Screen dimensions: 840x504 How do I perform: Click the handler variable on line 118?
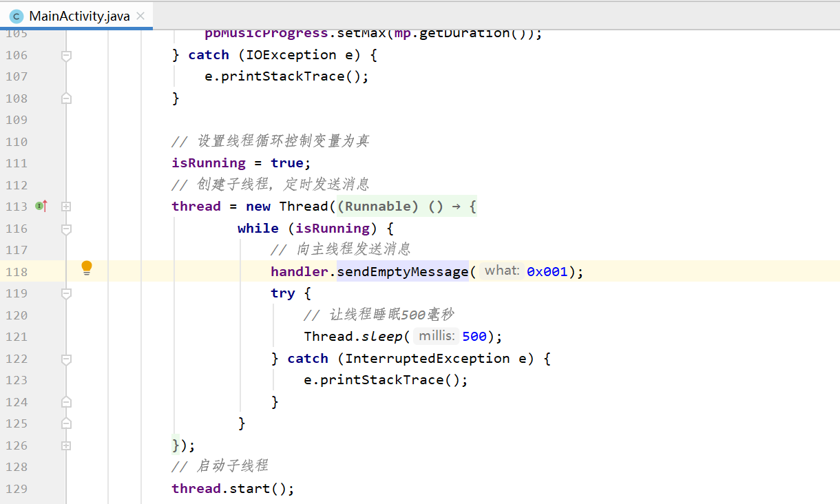300,272
